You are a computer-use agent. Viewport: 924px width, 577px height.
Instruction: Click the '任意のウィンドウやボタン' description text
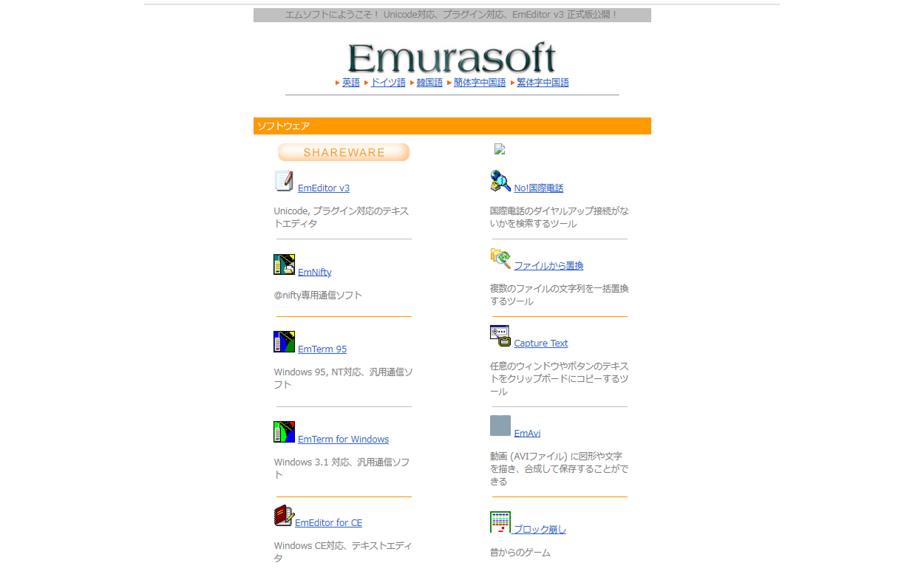click(x=560, y=379)
